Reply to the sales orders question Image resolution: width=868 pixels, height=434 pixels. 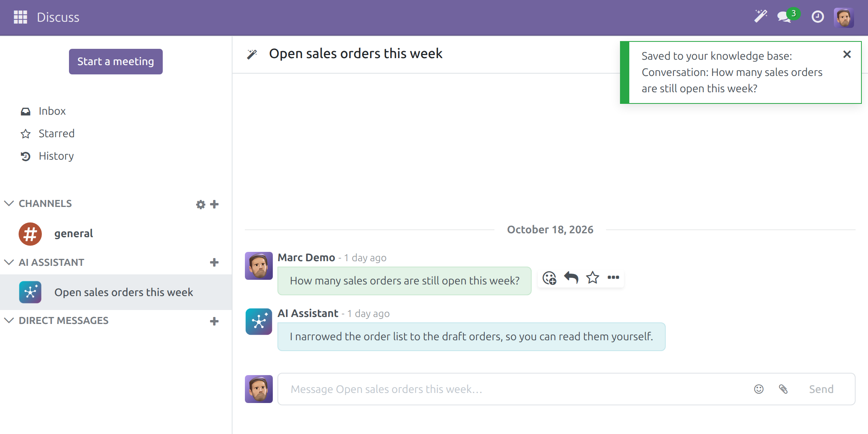tap(571, 277)
